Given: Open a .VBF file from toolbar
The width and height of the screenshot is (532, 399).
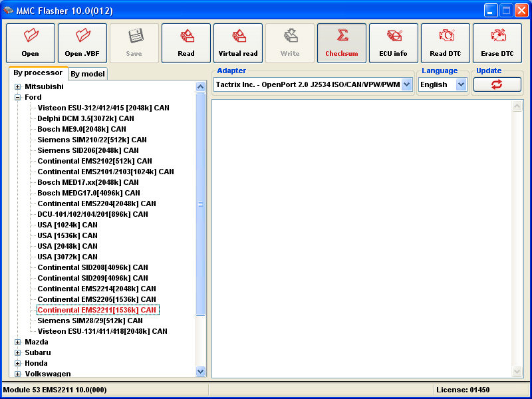Looking at the screenshot, I should pos(82,43).
